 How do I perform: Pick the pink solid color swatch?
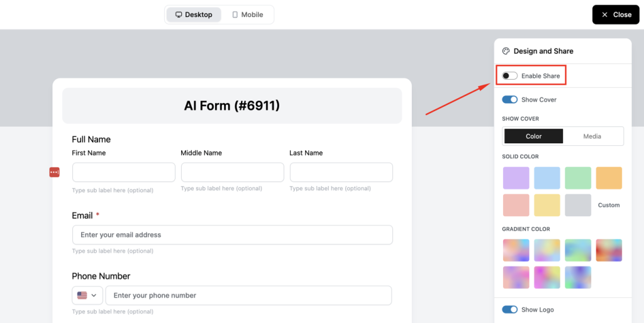point(516,205)
